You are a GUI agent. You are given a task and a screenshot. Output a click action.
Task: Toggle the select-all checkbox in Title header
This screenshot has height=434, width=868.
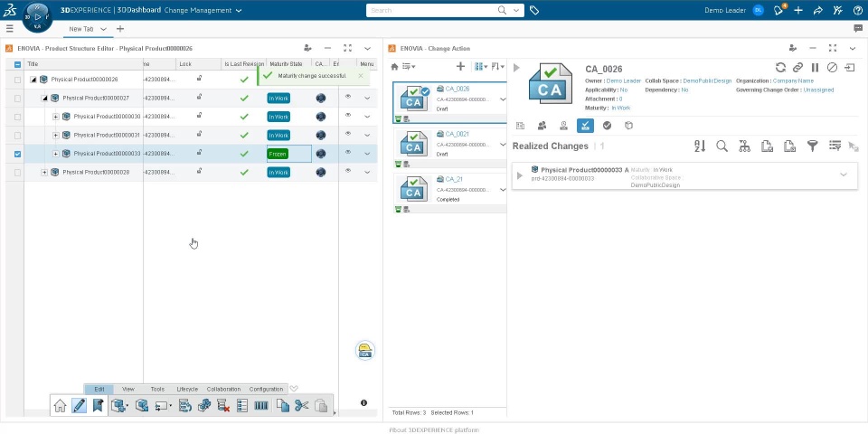tap(17, 64)
